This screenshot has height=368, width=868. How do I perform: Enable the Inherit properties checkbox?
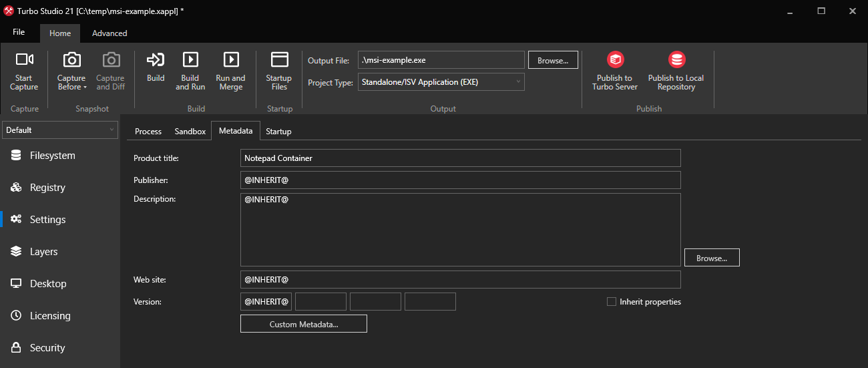(611, 302)
